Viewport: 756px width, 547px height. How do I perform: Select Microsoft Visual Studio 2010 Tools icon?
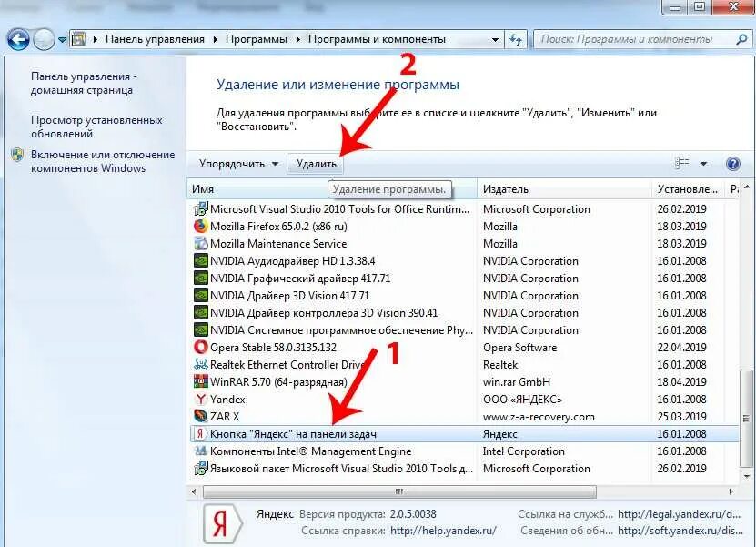click(200, 208)
